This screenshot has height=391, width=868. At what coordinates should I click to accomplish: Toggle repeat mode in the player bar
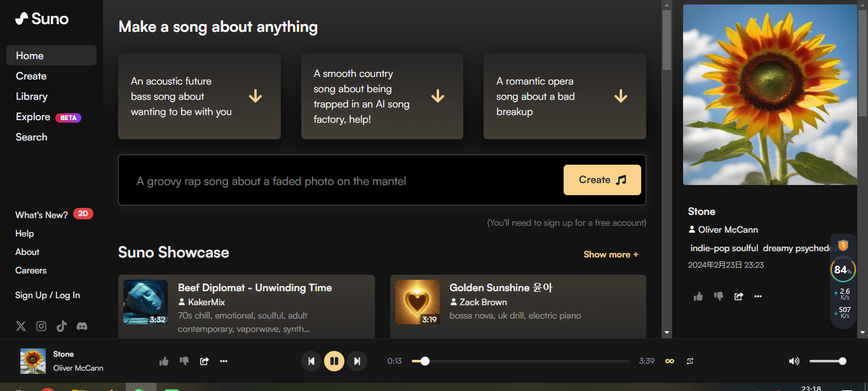690,361
